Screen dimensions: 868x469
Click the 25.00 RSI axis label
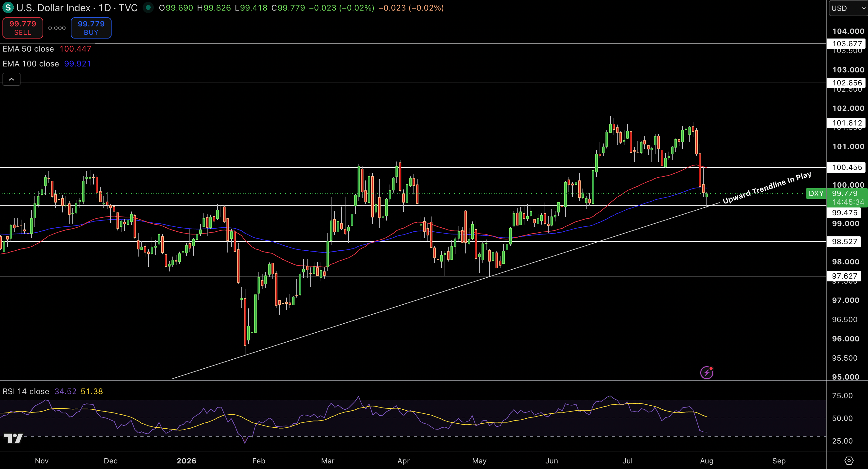[843, 441]
